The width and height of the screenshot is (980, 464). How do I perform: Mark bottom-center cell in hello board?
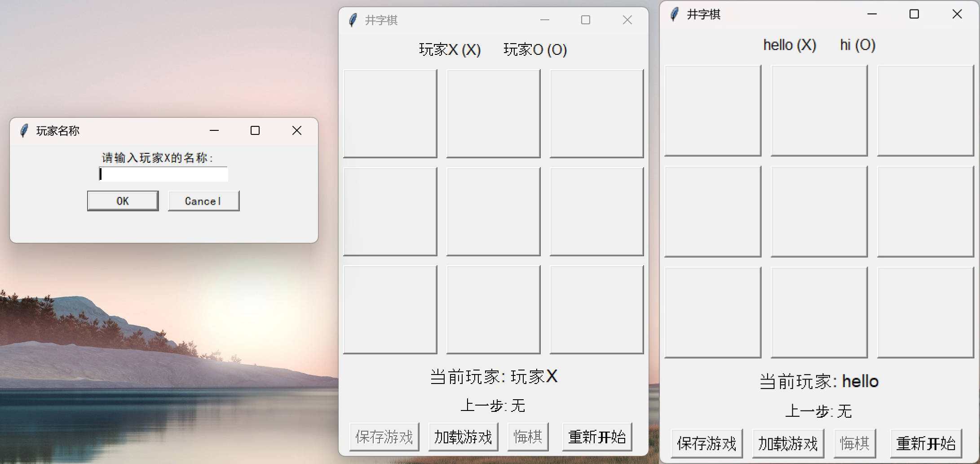(819, 312)
